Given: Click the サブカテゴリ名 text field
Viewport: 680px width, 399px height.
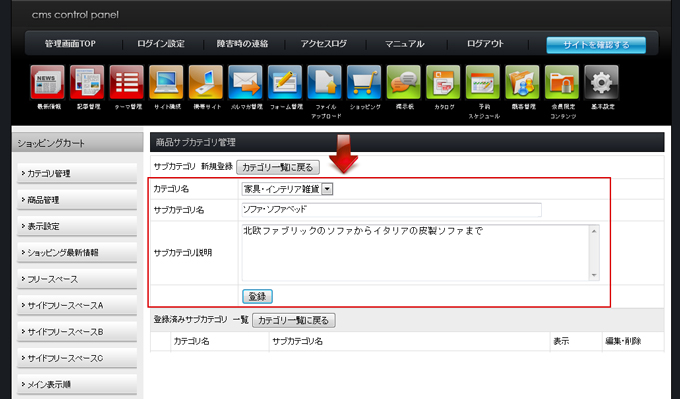Looking at the screenshot, I should (x=391, y=210).
